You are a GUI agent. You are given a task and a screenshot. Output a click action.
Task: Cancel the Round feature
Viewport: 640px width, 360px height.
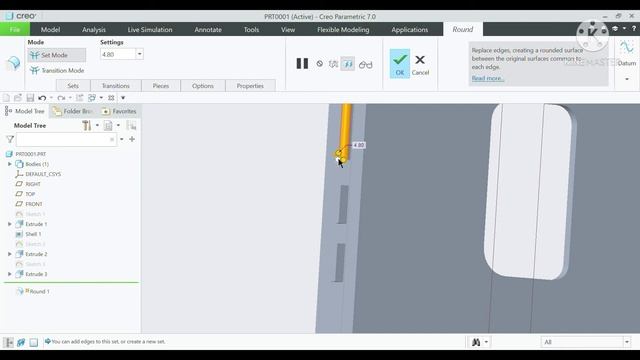point(420,64)
